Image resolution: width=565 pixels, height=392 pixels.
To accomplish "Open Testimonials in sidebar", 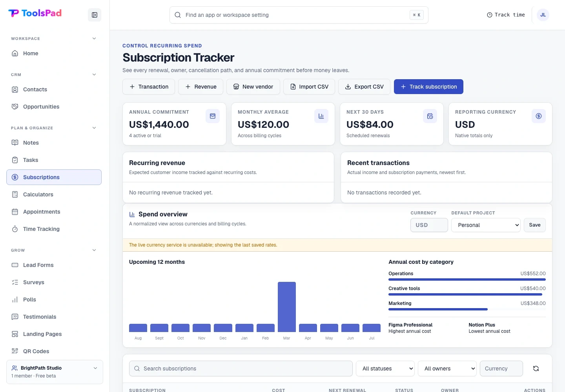I will coord(54,317).
